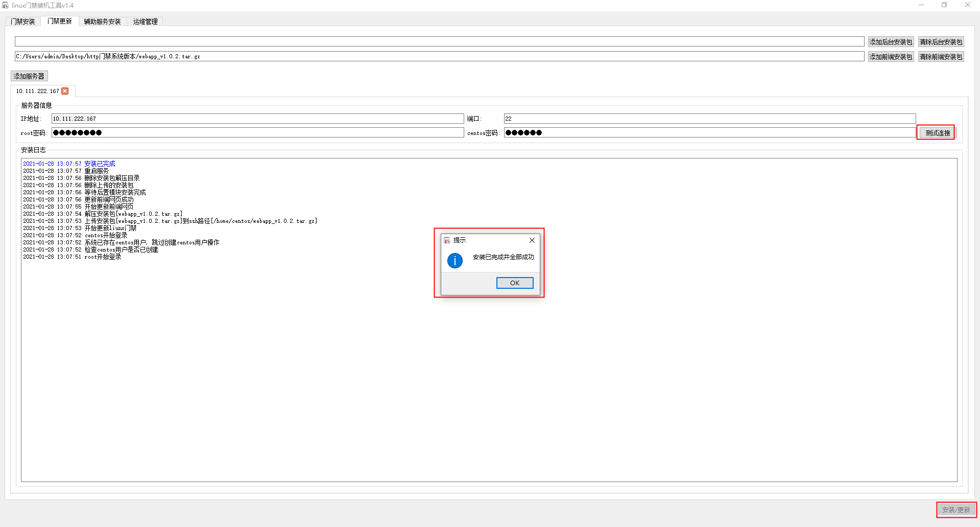Click the frontend package path field
The width and height of the screenshot is (980, 527).
click(x=439, y=56)
